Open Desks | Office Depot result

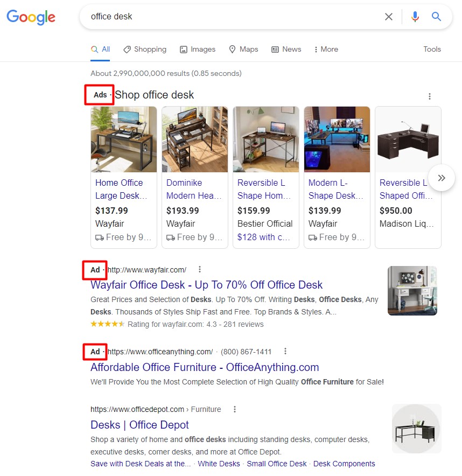click(139, 425)
